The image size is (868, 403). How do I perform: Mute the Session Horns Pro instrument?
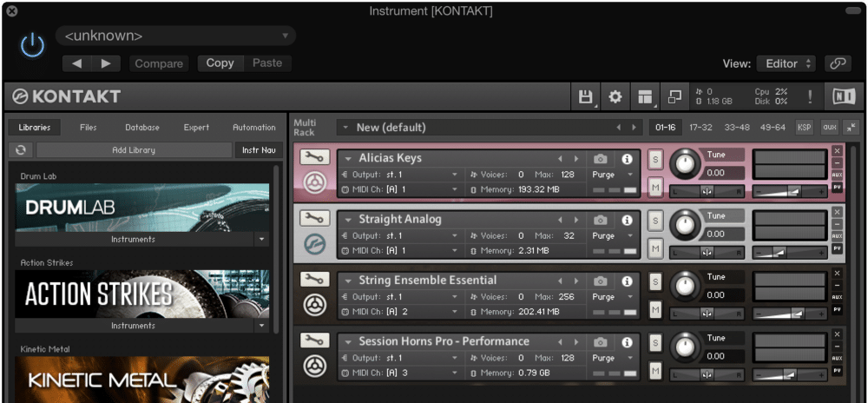point(655,370)
